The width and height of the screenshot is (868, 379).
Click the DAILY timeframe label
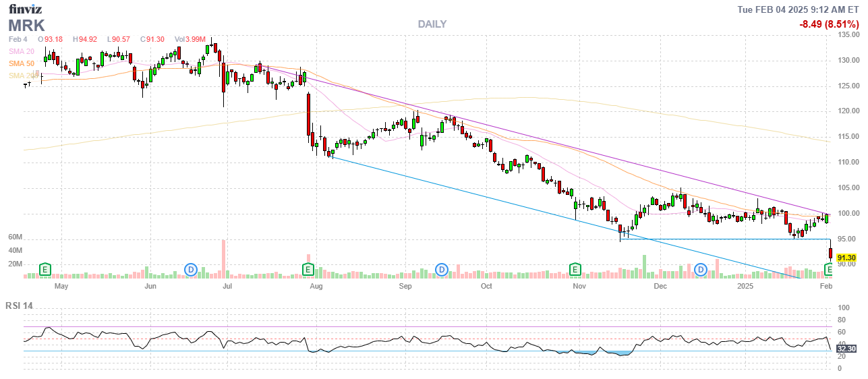[x=432, y=24]
